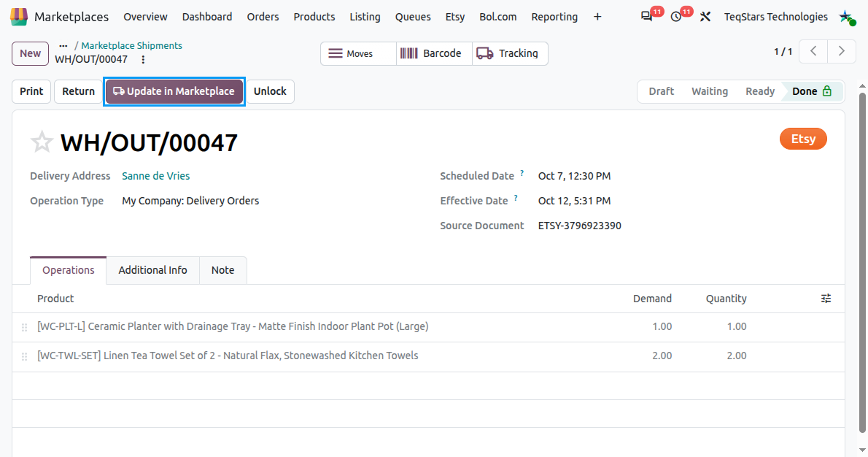The height and width of the screenshot is (457, 868).
Task: Open TeqStars Technologies company switcher
Action: [775, 17]
